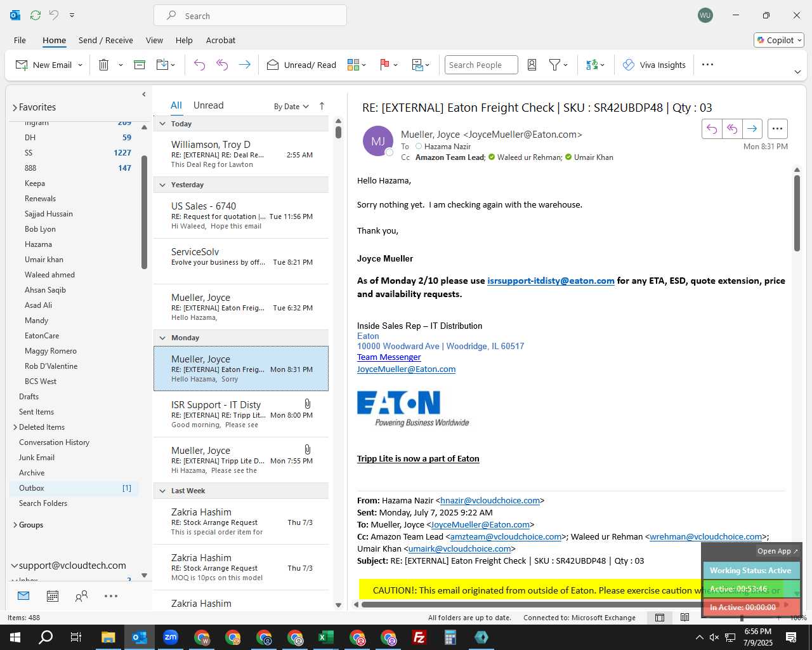Viewport: 812px width, 650px height.
Task: Click the Follow Up flag icon
Action: pos(384,65)
